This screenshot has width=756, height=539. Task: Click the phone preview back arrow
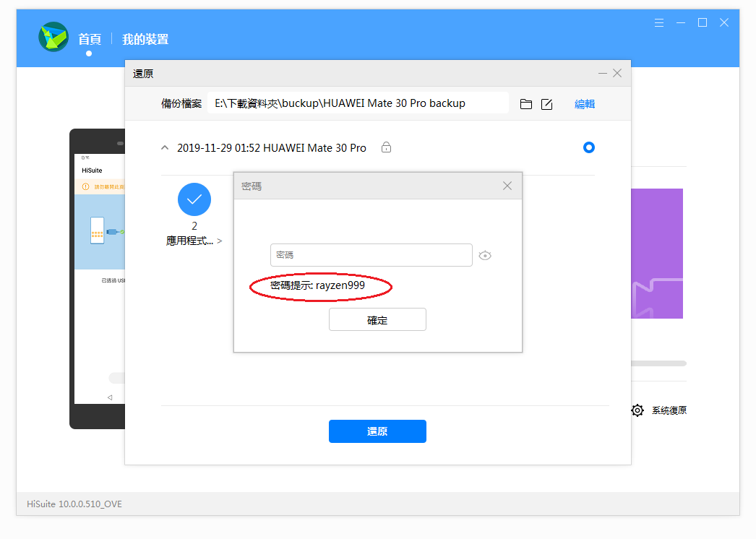(110, 397)
